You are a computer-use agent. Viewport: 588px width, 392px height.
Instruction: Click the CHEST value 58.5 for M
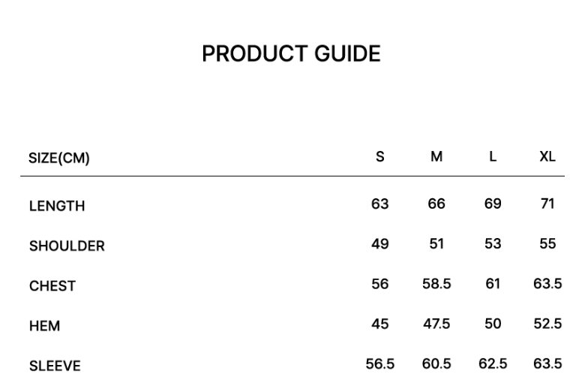[x=436, y=284]
